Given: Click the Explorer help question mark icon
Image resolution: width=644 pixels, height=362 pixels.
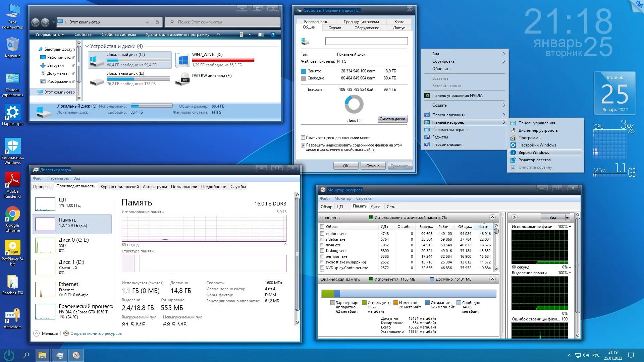Looking at the screenshot, I should coord(273,35).
